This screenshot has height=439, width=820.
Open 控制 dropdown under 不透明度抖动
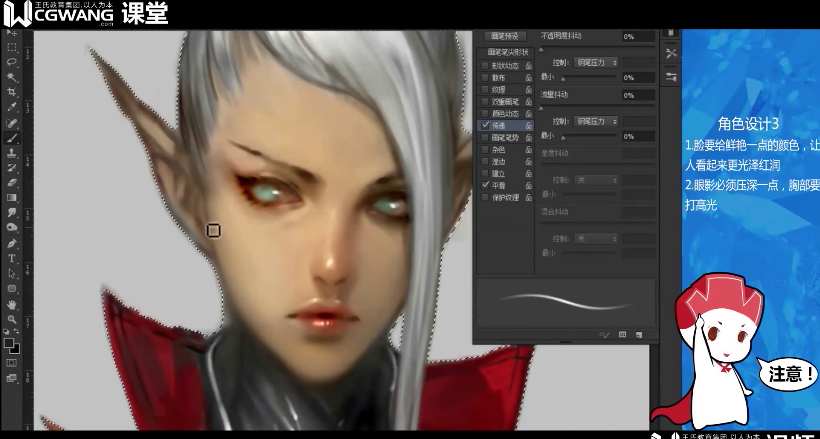pos(596,62)
